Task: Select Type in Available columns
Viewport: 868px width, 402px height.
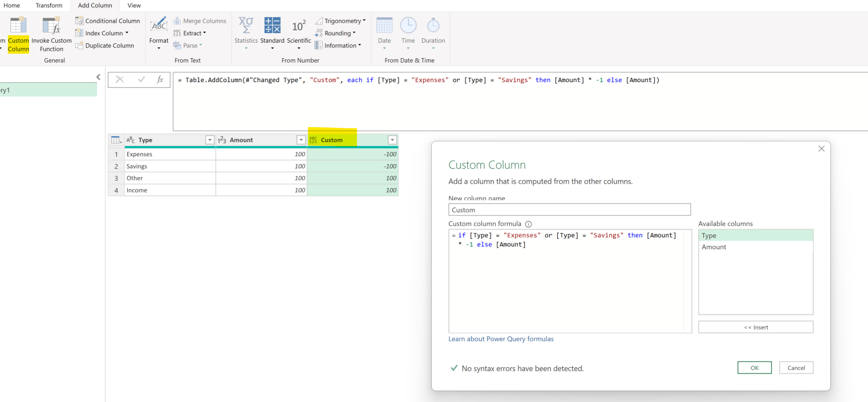Action: pyautogui.click(x=756, y=235)
